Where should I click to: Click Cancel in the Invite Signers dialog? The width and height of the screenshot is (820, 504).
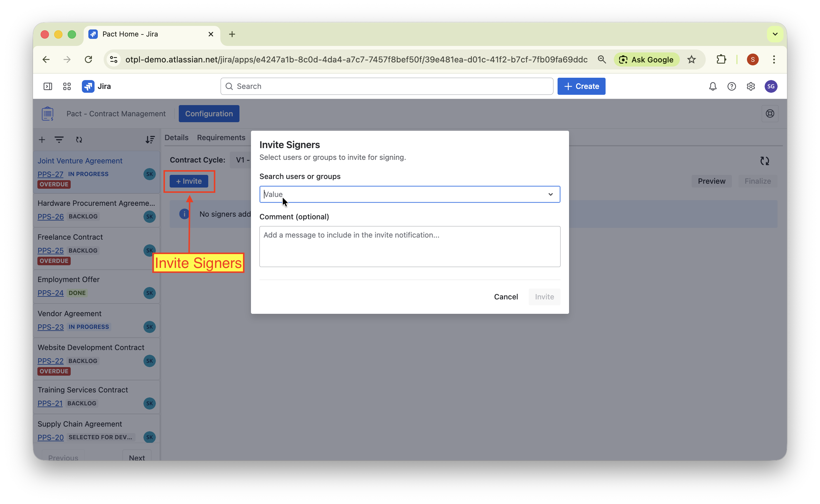pyautogui.click(x=505, y=297)
